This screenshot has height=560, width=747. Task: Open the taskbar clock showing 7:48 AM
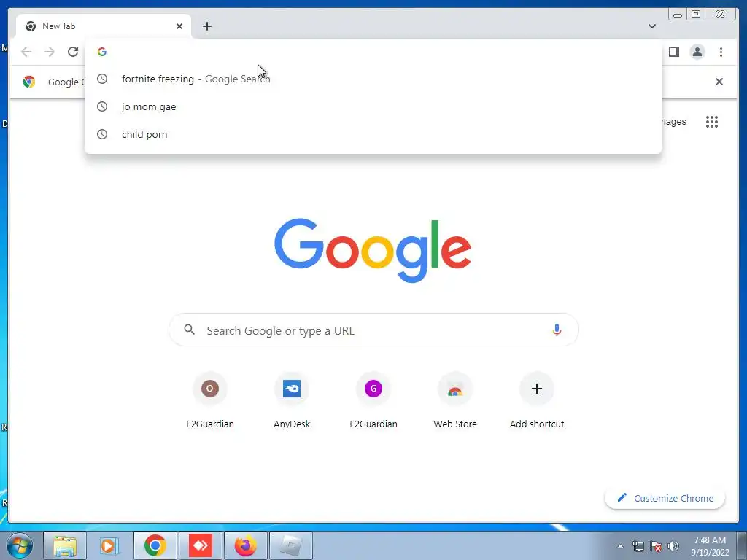[x=710, y=546]
